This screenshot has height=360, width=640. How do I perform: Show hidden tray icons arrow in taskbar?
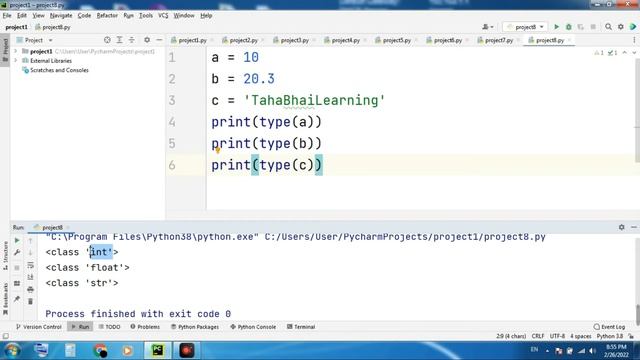point(547,350)
